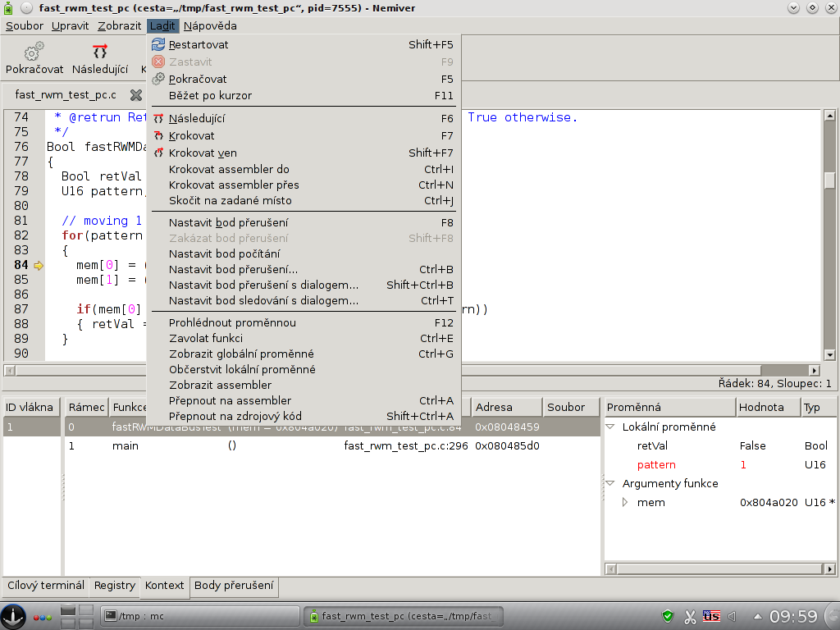840x630 pixels.
Task: Click the Typ column header
Action: (819, 407)
